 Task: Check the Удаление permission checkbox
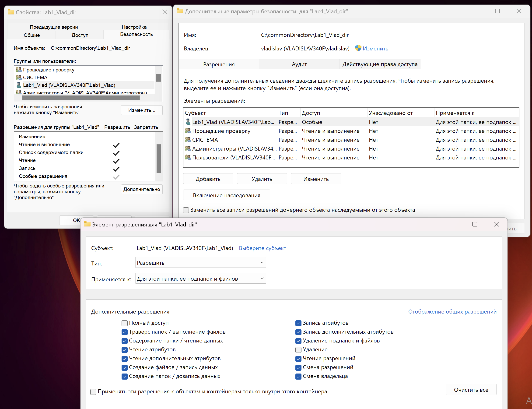[298, 350]
